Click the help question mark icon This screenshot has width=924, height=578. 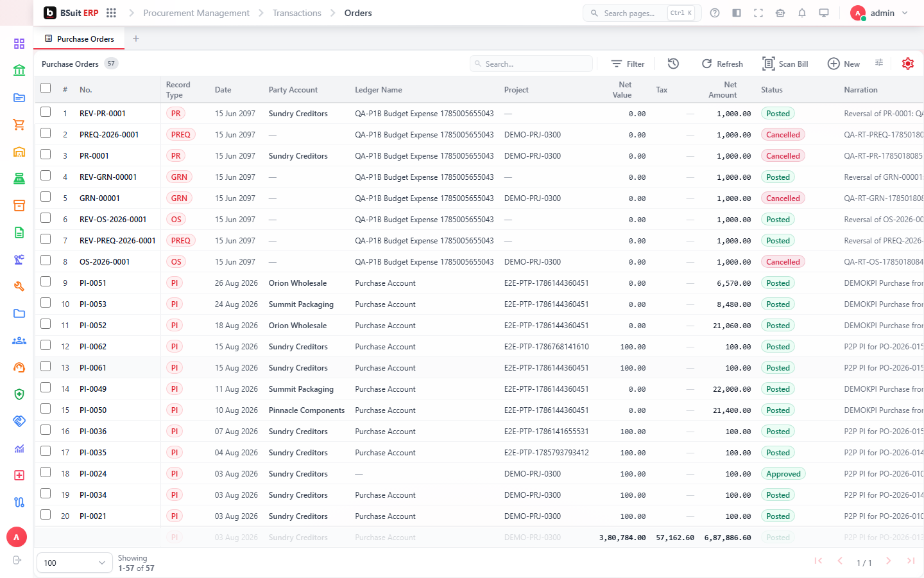[x=715, y=13]
